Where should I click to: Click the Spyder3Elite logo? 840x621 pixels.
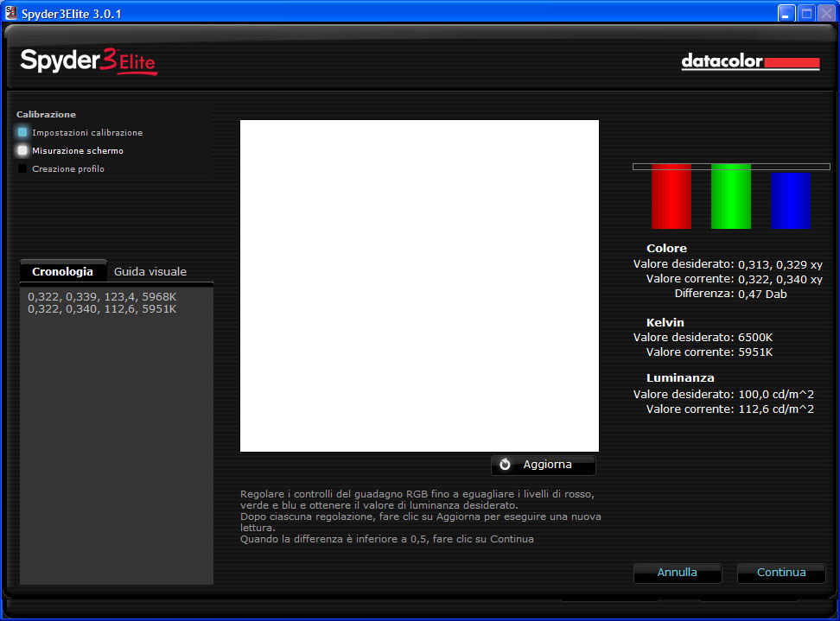coord(88,61)
